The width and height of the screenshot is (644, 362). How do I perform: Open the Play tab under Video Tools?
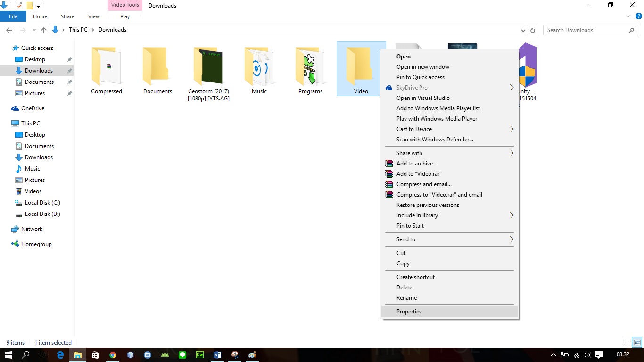[x=125, y=16]
